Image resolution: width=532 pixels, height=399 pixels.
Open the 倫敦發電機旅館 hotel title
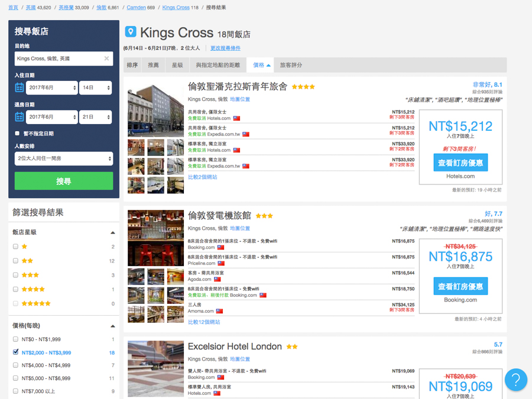point(219,215)
